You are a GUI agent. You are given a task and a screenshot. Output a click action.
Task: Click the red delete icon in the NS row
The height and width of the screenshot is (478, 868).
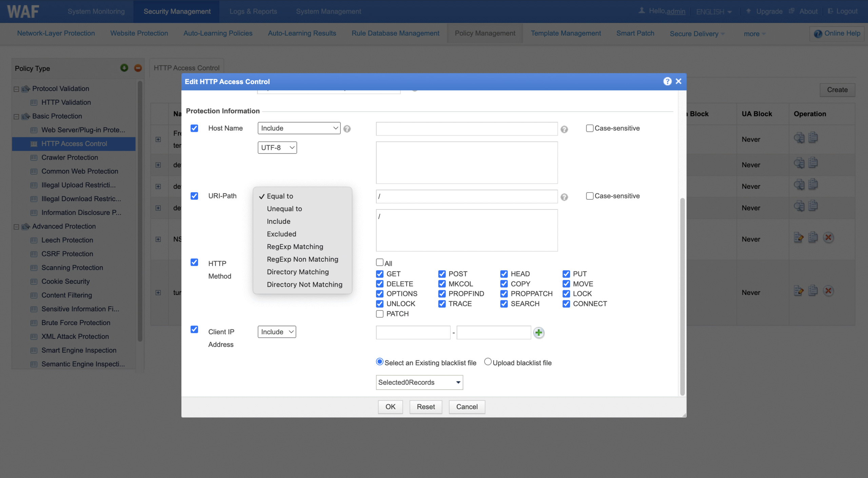tap(828, 237)
